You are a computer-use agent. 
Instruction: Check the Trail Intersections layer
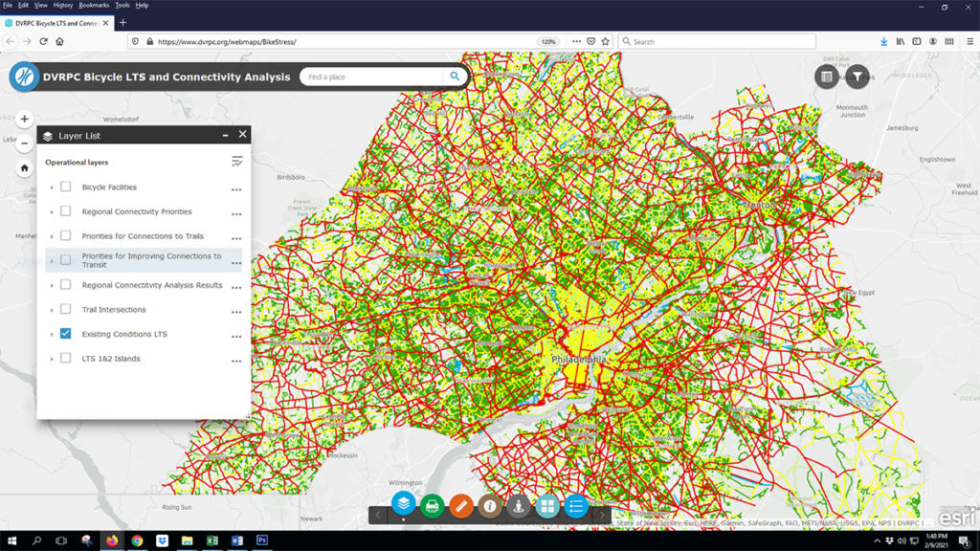click(64, 310)
